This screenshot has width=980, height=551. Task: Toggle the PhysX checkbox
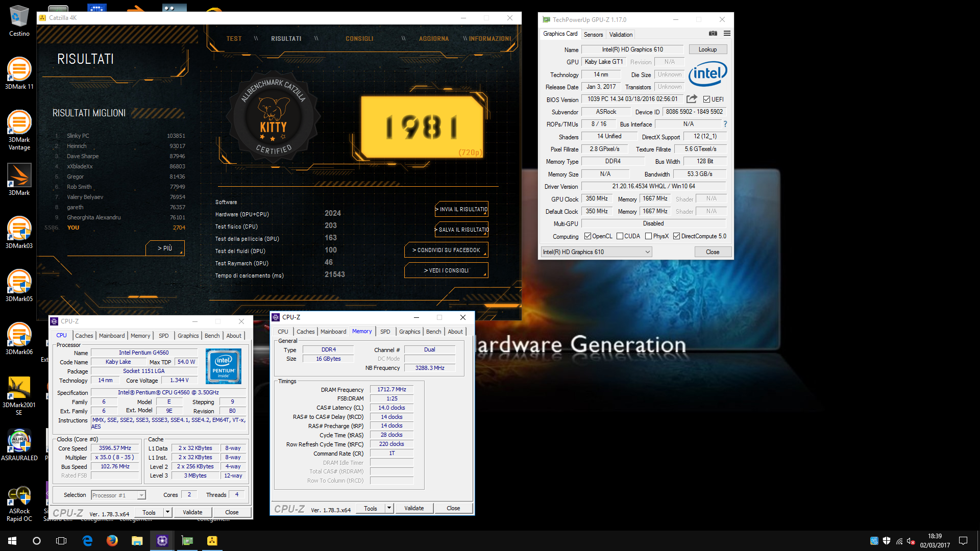[648, 236]
